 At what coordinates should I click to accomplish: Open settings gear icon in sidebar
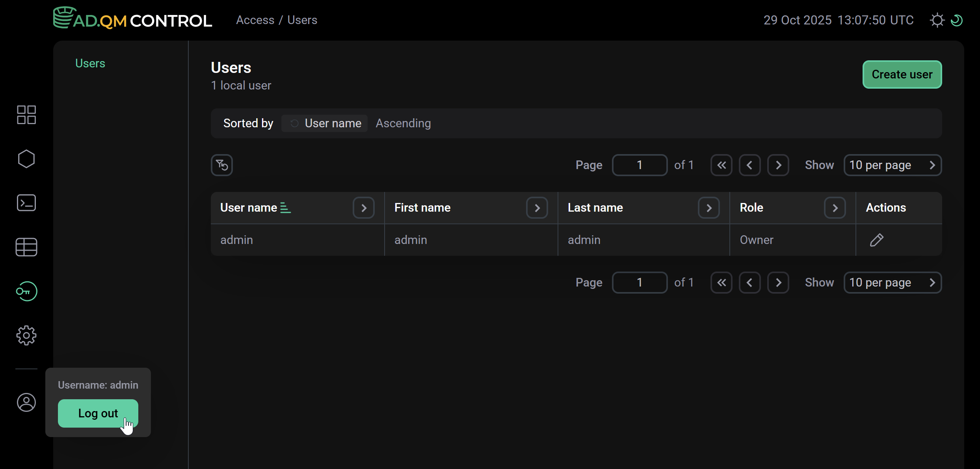click(26, 335)
